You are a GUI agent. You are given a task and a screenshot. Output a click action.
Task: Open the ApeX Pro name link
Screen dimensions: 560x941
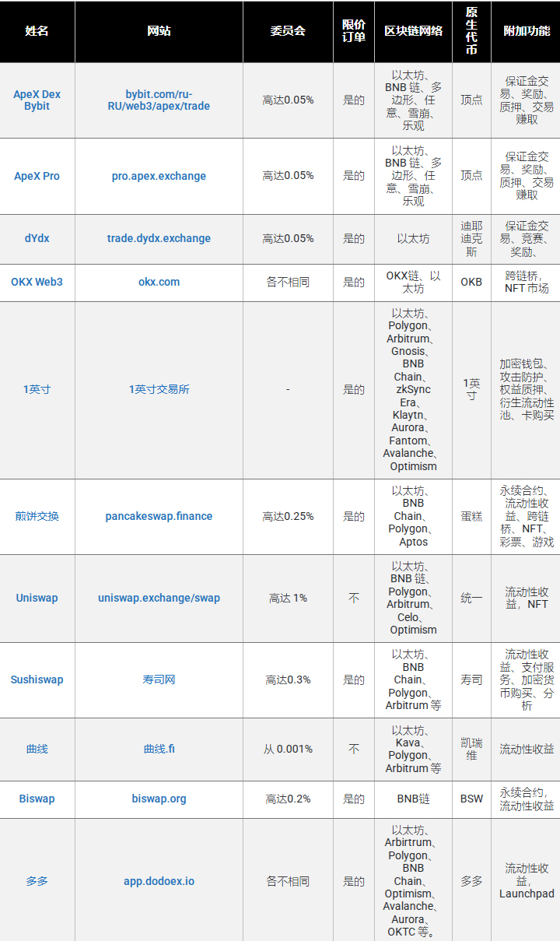click(x=37, y=176)
